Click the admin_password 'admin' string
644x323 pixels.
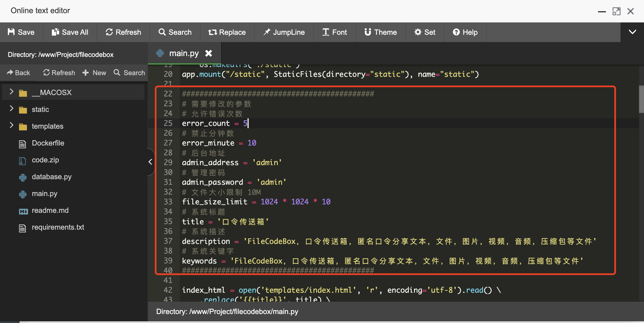[x=271, y=182]
